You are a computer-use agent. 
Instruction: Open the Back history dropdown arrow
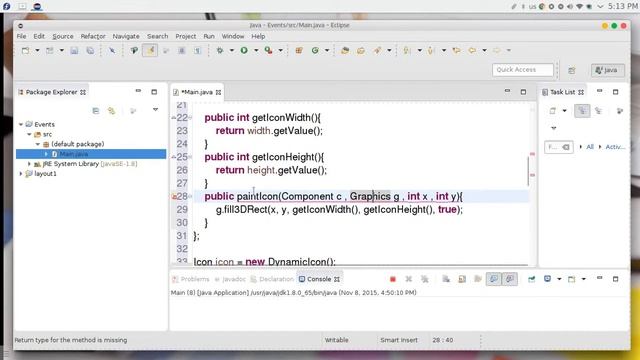484,51
